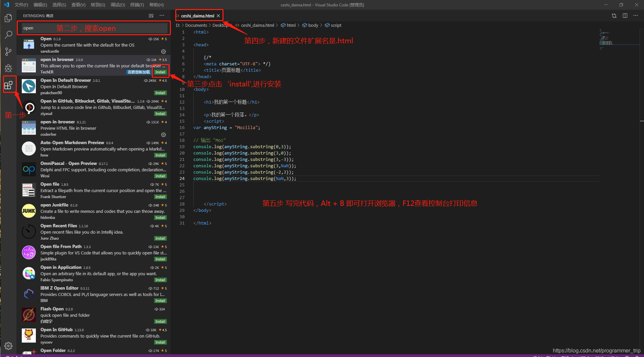Open the 查看(V) menu
This screenshot has width=644, height=357.
[x=78, y=5]
